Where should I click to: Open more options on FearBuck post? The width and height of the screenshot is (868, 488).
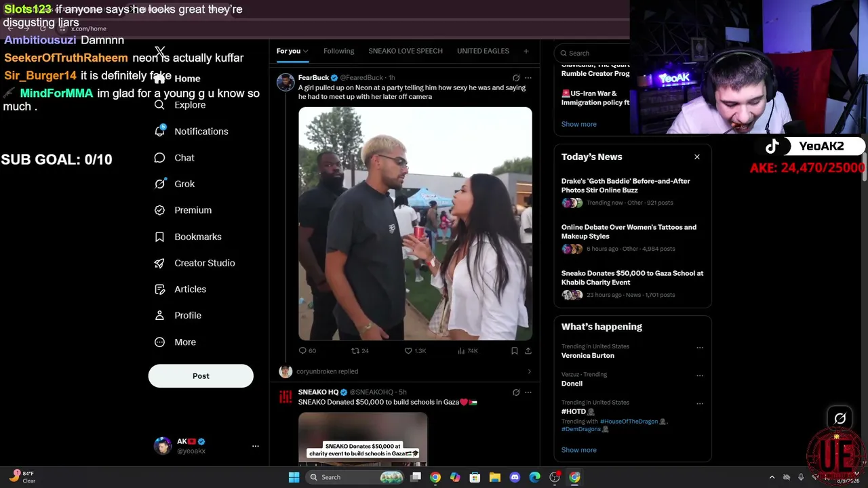tap(528, 78)
